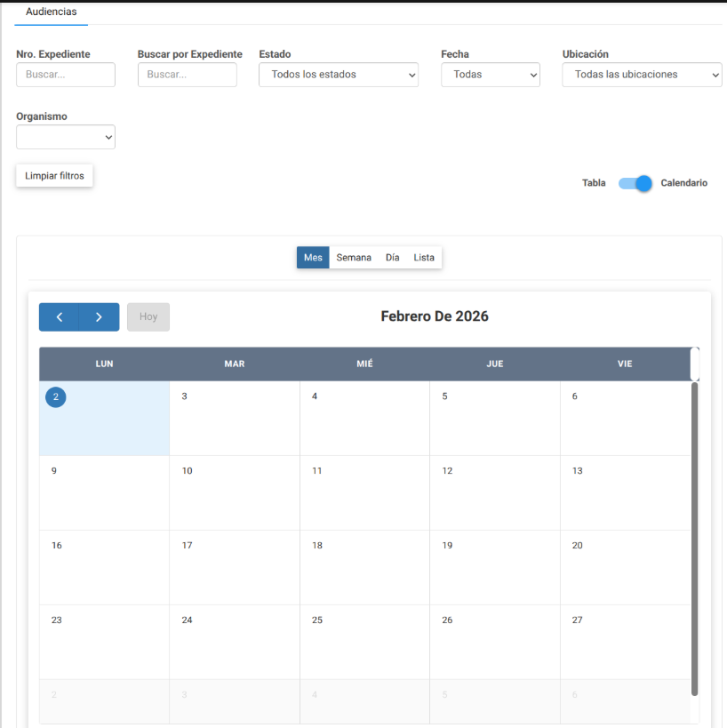Show the Lista calendar view
Viewport: 727px width, 728px height.
424,258
